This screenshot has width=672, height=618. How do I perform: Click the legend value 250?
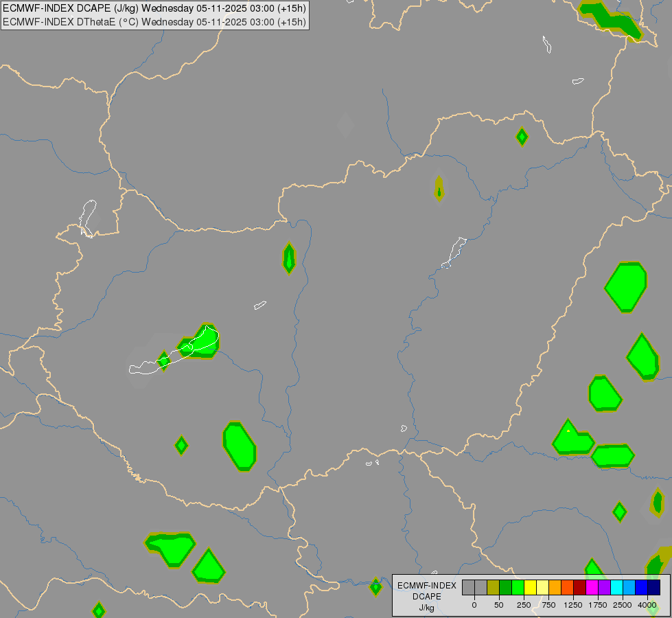tap(524, 605)
